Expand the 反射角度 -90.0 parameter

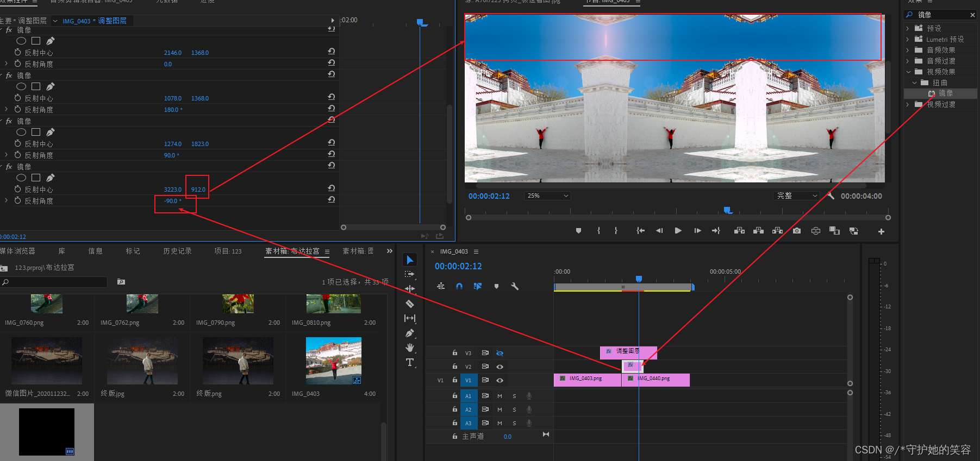point(7,200)
